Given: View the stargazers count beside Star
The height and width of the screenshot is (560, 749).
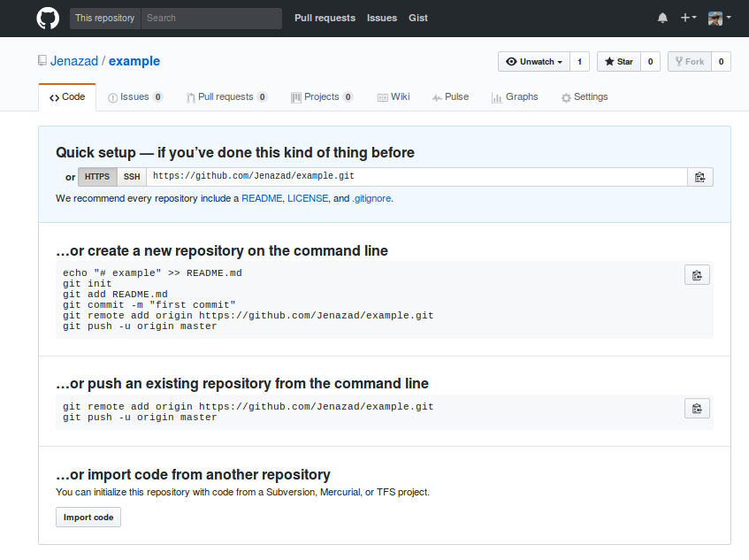Looking at the screenshot, I should point(650,62).
